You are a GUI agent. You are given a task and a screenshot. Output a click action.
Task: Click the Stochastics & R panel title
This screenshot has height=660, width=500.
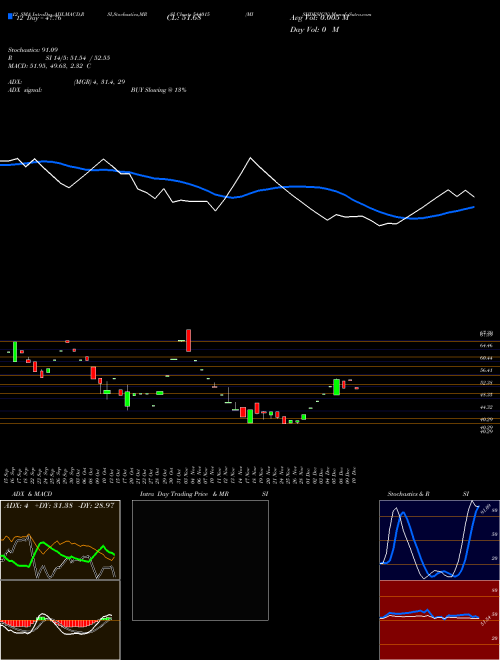coord(409,494)
